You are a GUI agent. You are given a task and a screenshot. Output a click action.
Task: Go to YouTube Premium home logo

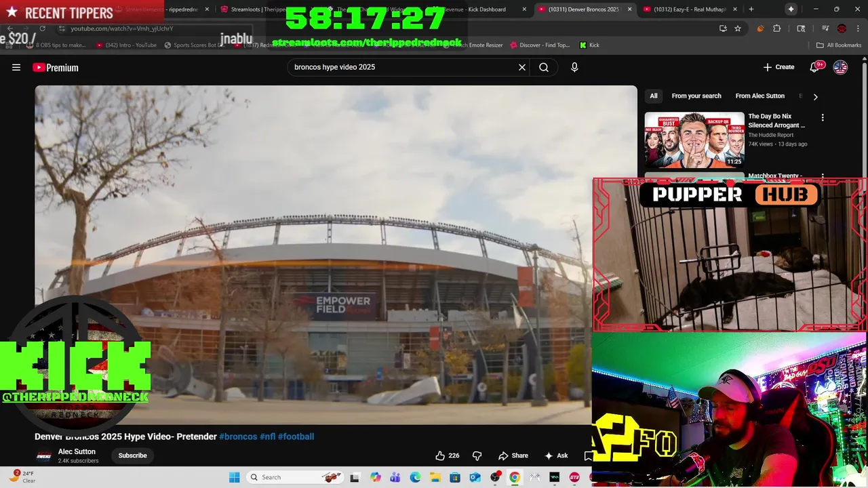(x=56, y=67)
